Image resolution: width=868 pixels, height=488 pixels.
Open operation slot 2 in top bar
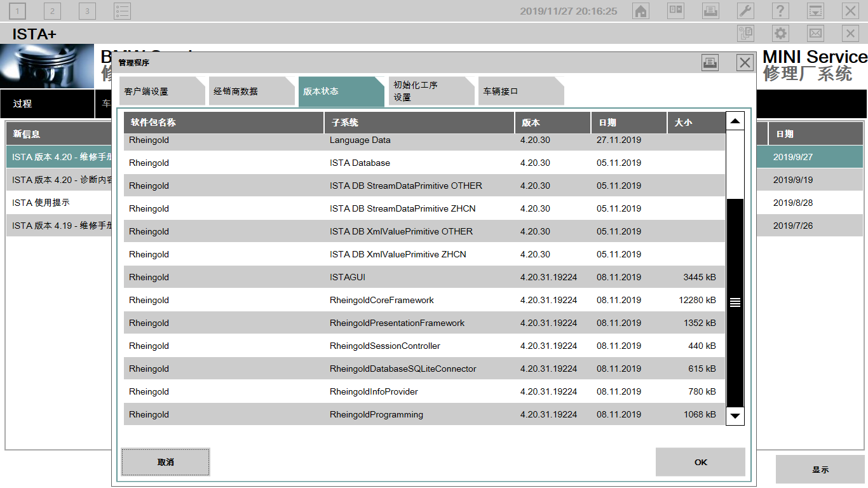(x=53, y=11)
